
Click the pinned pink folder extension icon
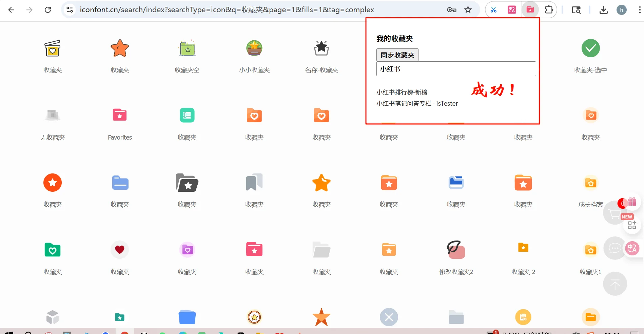coord(530,9)
